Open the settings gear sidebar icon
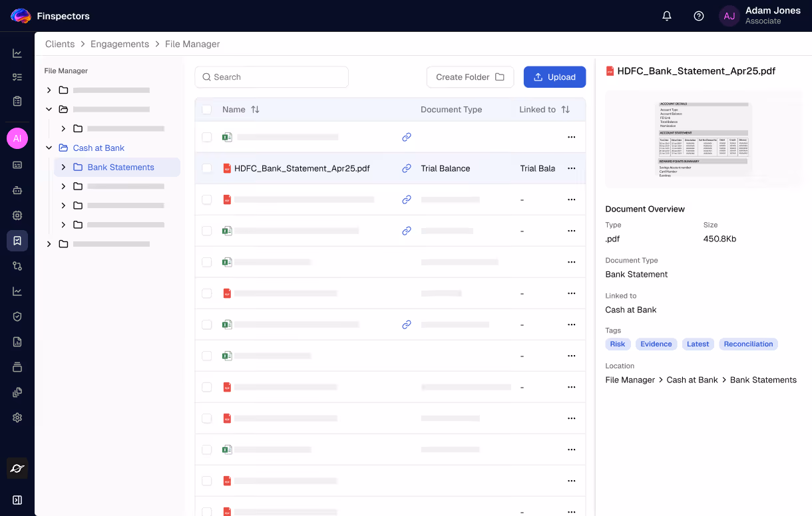 coord(17,418)
